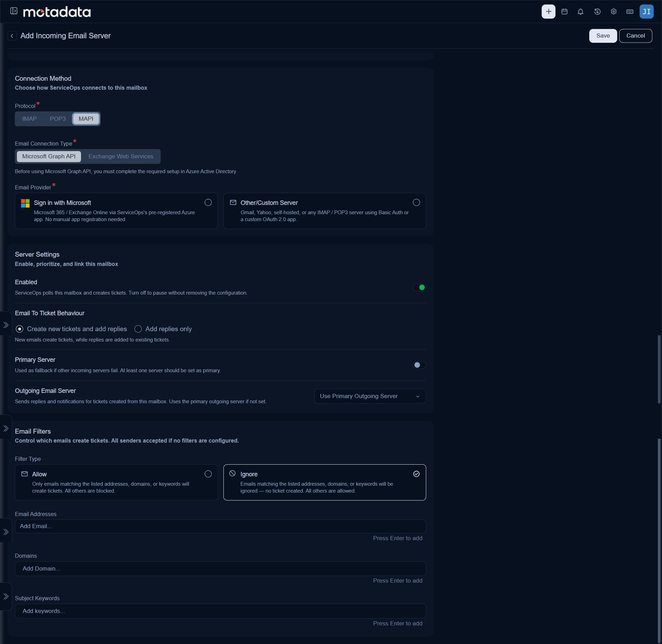This screenshot has width=662, height=644.
Task: Open the Use Primary Outgoing Server dropdown
Action: pyautogui.click(x=370, y=396)
